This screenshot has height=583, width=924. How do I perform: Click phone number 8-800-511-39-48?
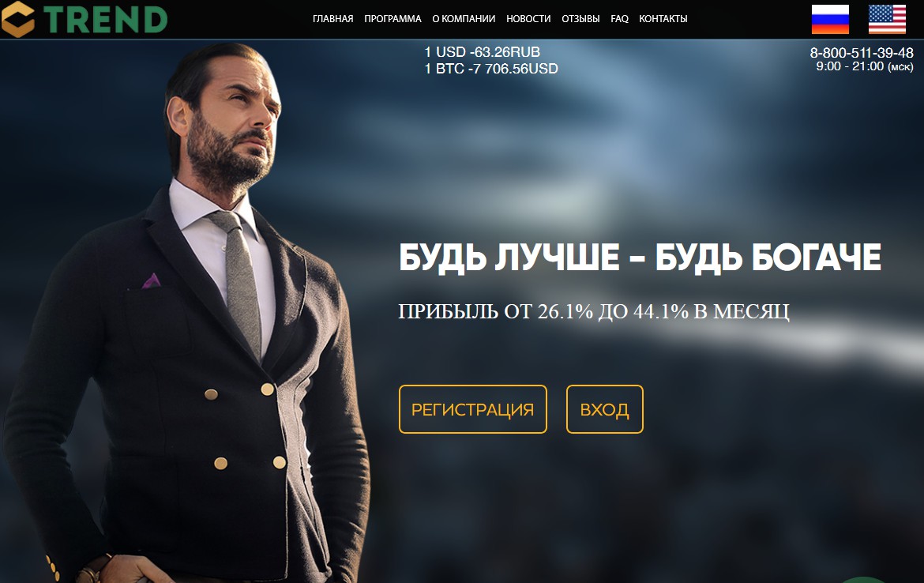(x=862, y=53)
